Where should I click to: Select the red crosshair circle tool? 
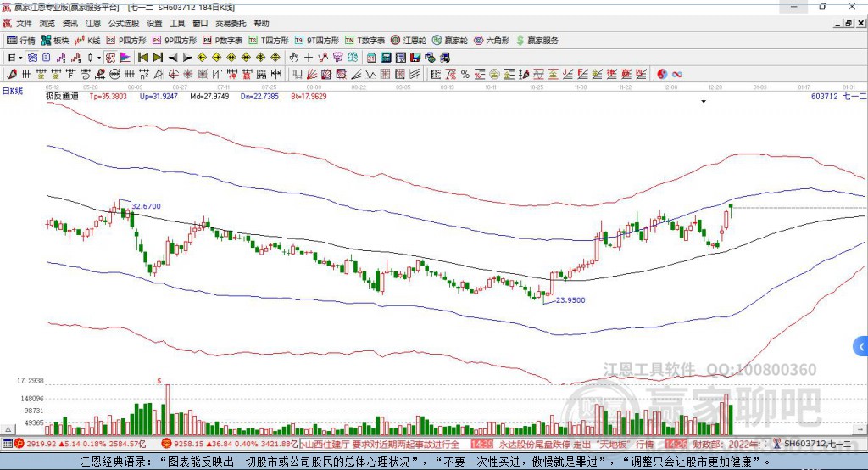pyautogui.click(x=173, y=74)
